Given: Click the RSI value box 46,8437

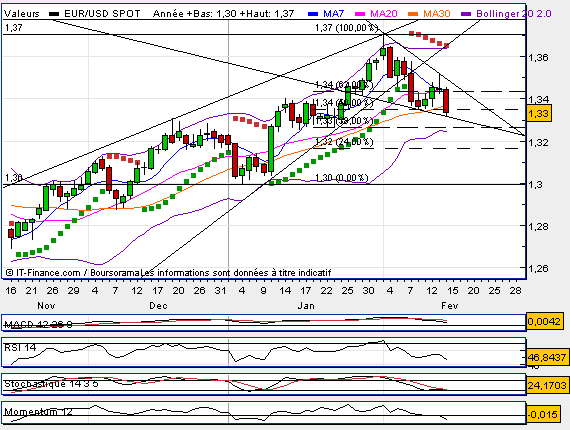Looking at the screenshot, I should [547, 357].
